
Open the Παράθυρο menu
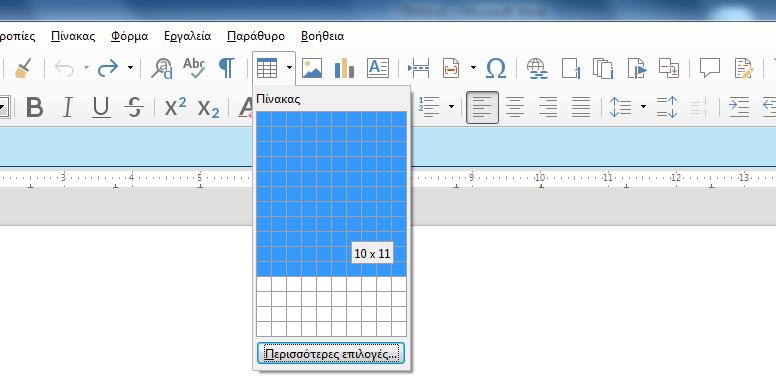click(x=256, y=36)
